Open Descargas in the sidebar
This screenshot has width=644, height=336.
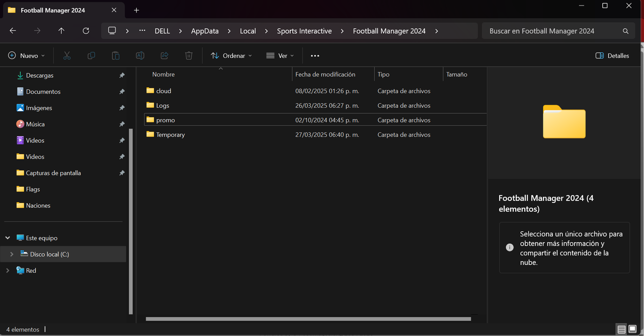[x=40, y=76]
